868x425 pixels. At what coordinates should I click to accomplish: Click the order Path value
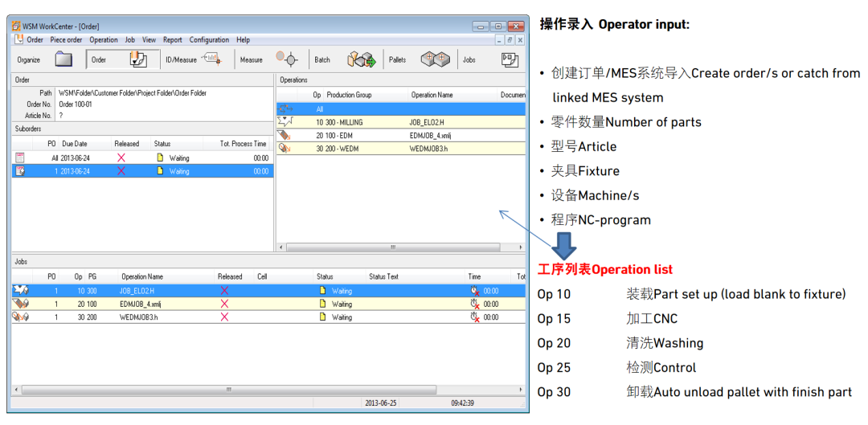click(133, 93)
